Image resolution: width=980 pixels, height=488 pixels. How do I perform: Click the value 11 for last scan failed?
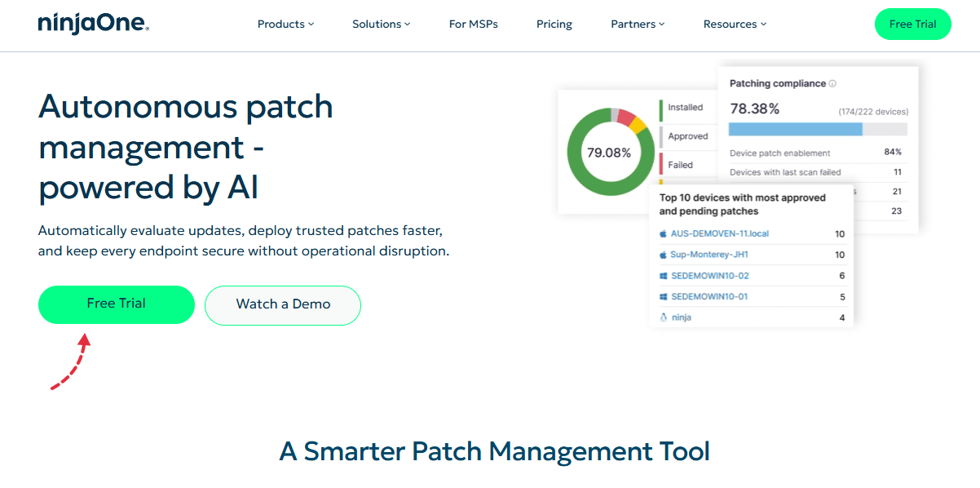(x=898, y=172)
